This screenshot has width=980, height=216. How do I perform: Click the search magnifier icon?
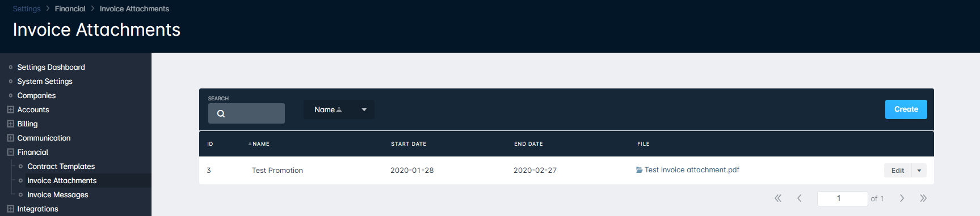[x=221, y=113]
